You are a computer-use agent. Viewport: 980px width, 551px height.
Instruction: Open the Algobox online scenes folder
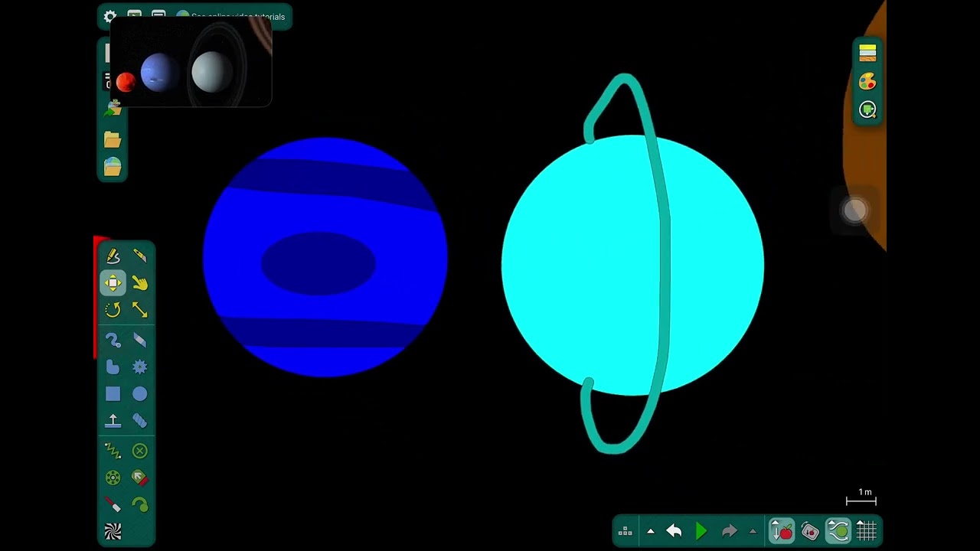(113, 166)
